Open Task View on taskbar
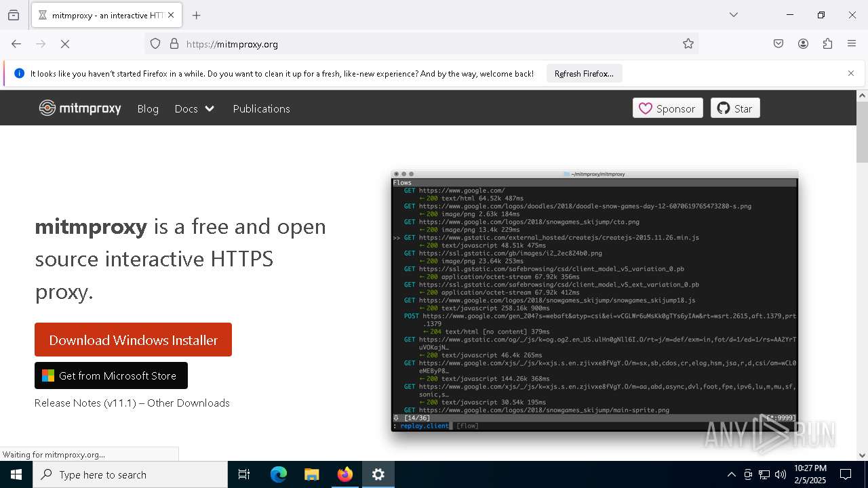The height and width of the screenshot is (488, 868). pyautogui.click(x=244, y=474)
